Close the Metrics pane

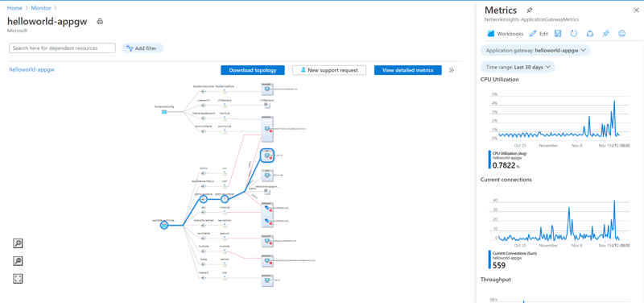click(636, 10)
